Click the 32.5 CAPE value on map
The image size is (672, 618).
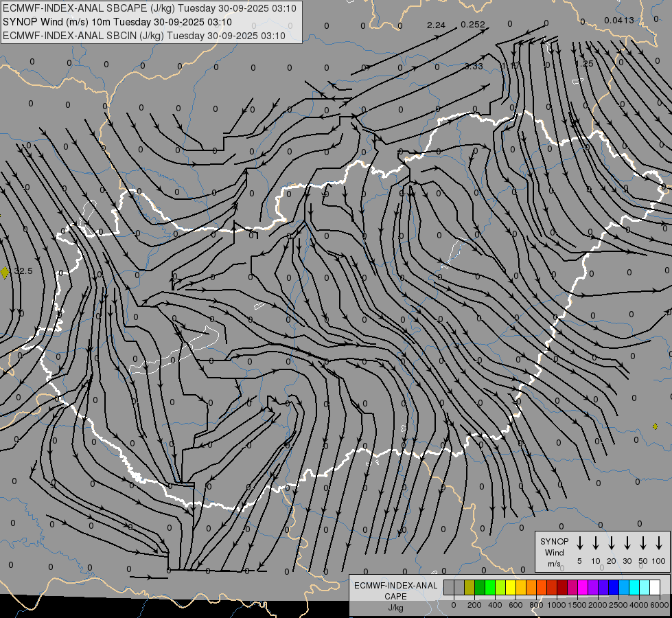(23, 272)
